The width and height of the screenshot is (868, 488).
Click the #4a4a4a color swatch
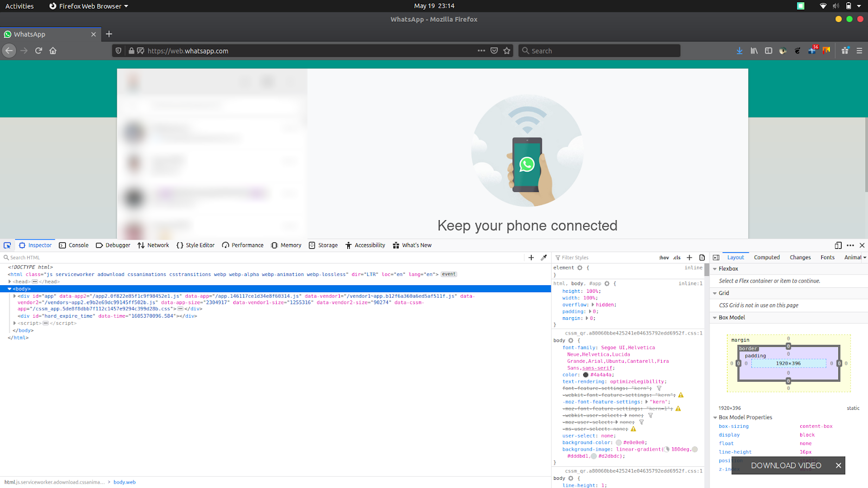585,375
